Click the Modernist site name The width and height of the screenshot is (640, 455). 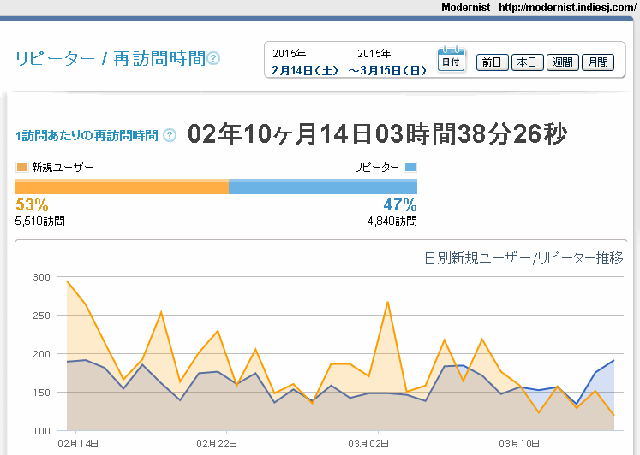(x=466, y=7)
